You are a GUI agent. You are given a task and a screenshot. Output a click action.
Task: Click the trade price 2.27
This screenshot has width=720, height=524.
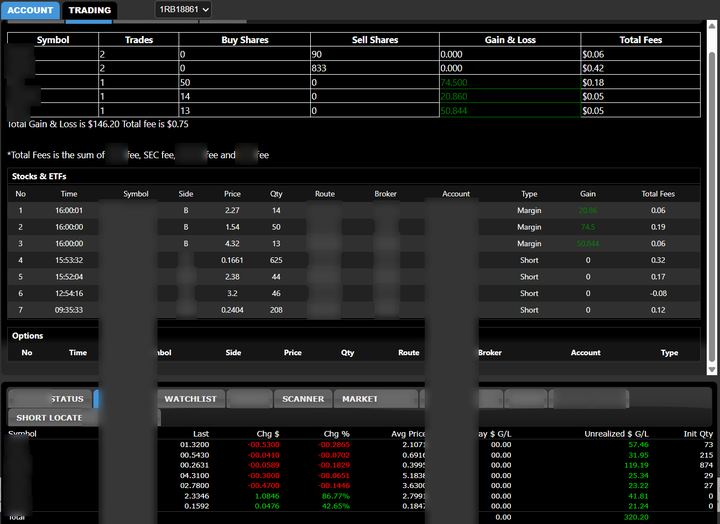(x=232, y=210)
